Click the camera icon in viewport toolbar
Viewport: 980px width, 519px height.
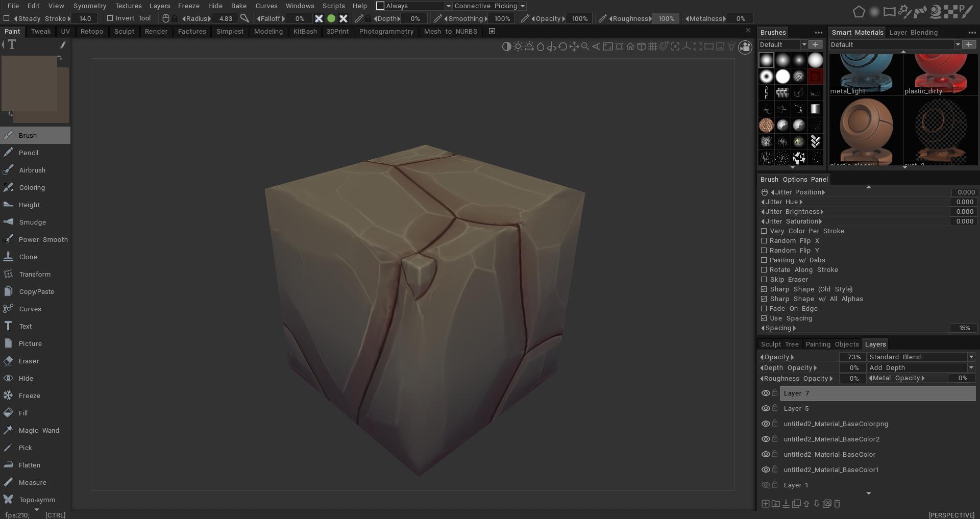[745, 47]
